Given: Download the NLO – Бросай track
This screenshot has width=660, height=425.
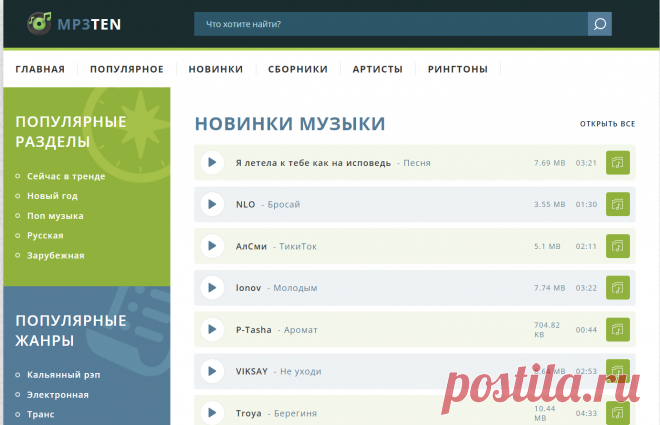Looking at the screenshot, I should pyautogui.click(x=618, y=204).
